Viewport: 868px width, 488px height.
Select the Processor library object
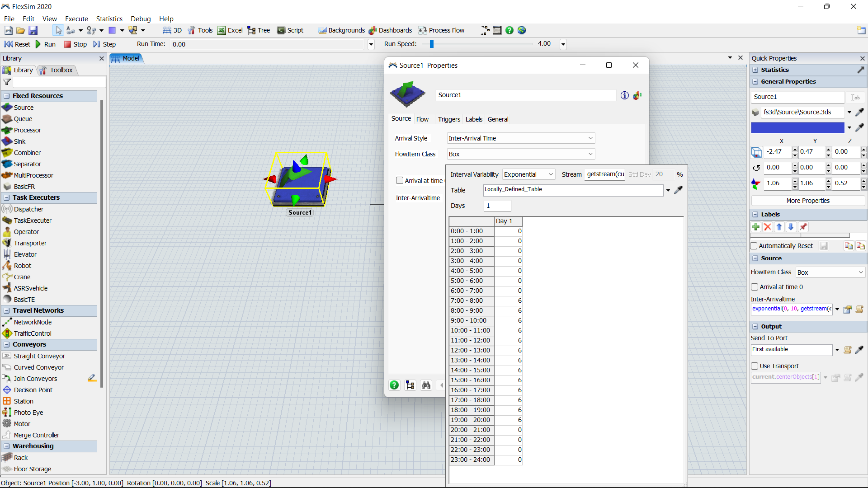(x=27, y=130)
